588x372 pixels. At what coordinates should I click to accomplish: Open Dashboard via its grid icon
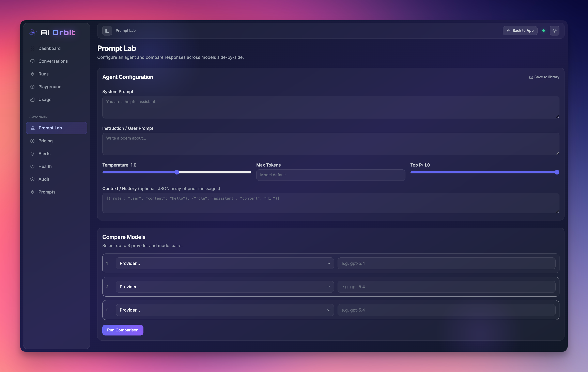(32, 48)
